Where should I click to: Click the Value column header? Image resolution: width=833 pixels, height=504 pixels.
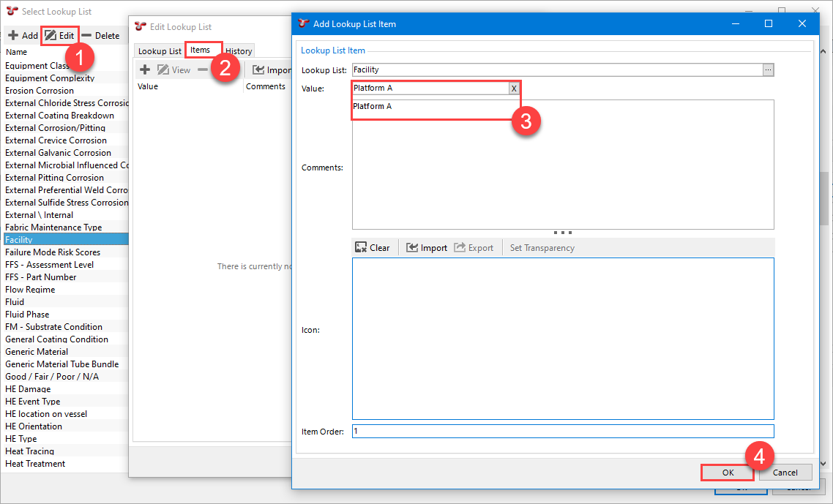tap(148, 86)
